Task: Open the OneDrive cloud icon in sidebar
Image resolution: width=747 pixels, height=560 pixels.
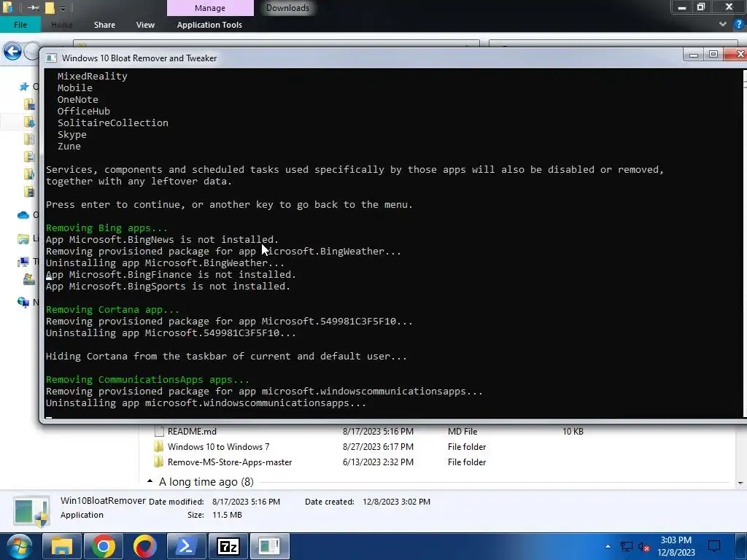Action: [23, 215]
